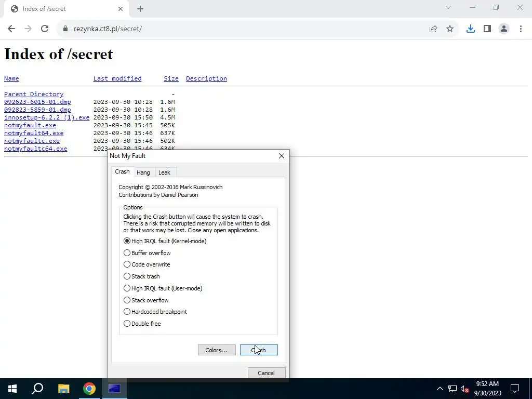Image resolution: width=532 pixels, height=399 pixels.
Task: Click the address bar URL rezynka.ct8.pl/secret/
Action: (108, 29)
